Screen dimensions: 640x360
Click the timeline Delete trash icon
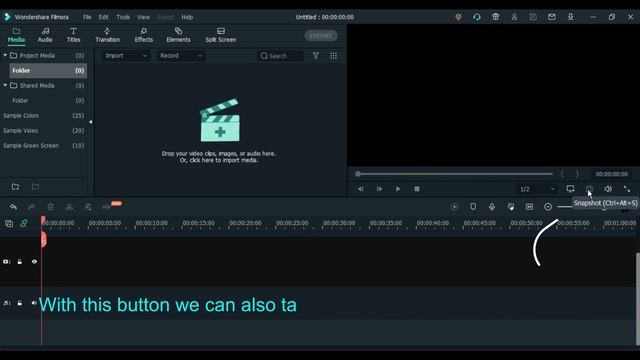pyautogui.click(x=51, y=207)
